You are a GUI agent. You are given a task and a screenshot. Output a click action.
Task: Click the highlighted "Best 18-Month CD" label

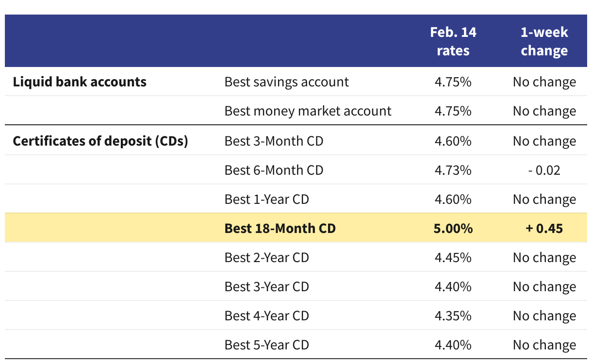[x=280, y=228]
